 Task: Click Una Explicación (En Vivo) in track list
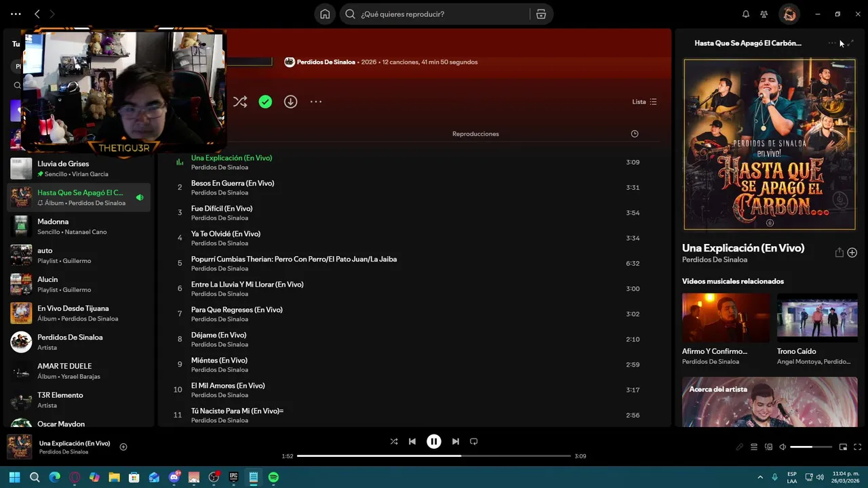(x=231, y=158)
